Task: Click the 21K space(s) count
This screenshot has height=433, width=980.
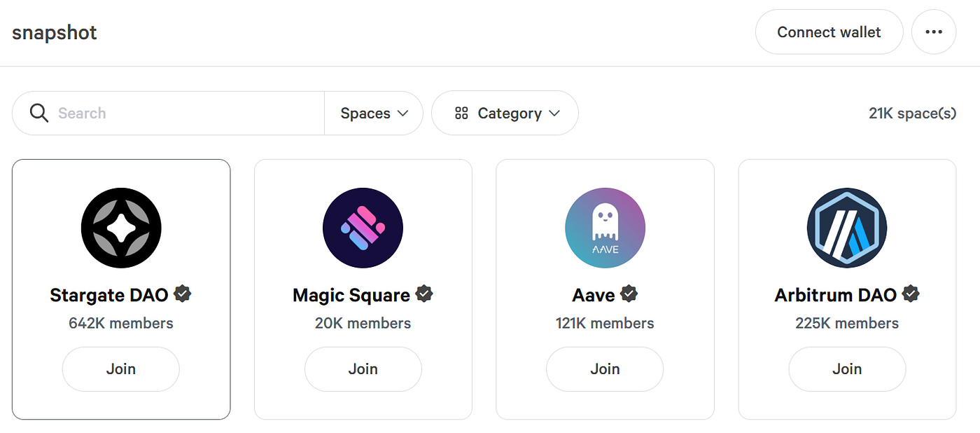Action: 912,113
